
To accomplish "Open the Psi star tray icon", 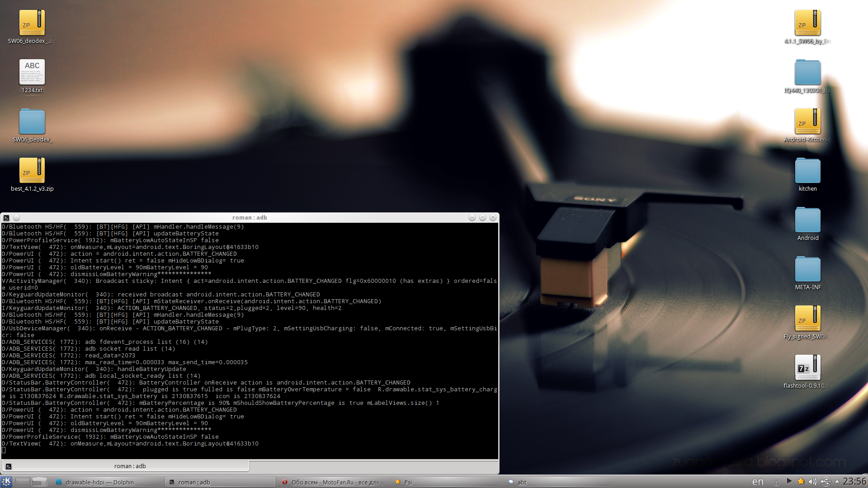I will (x=801, y=481).
